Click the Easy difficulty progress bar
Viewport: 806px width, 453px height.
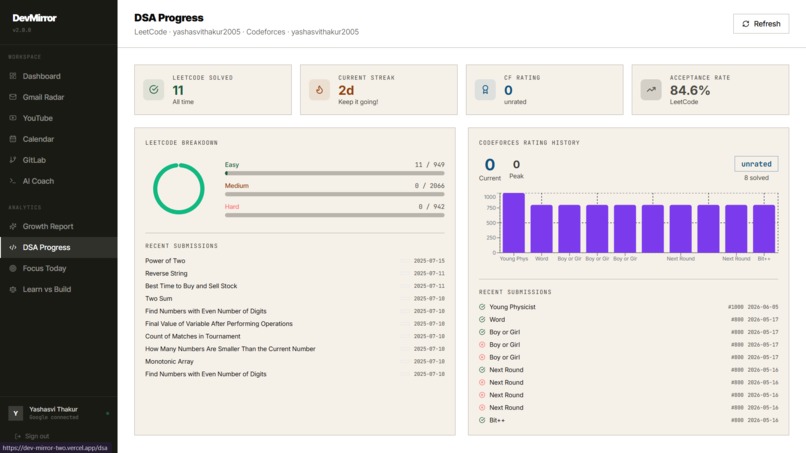(335, 173)
